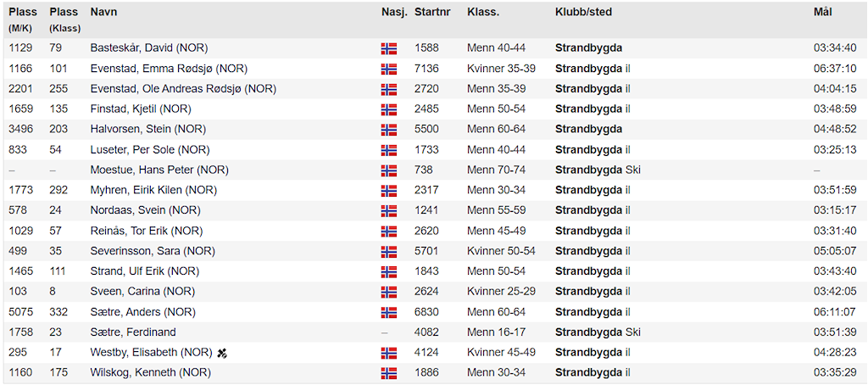Click the Norwegian flag in Svein Nordaas's row
The width and height of the screenshot is (868, 385).
point(389,210)
